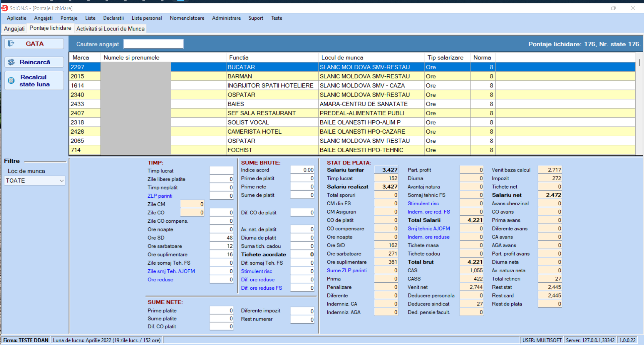Click the Indice acord value field
The height and width of the screenshot is (345, 644).
(302, 170)
